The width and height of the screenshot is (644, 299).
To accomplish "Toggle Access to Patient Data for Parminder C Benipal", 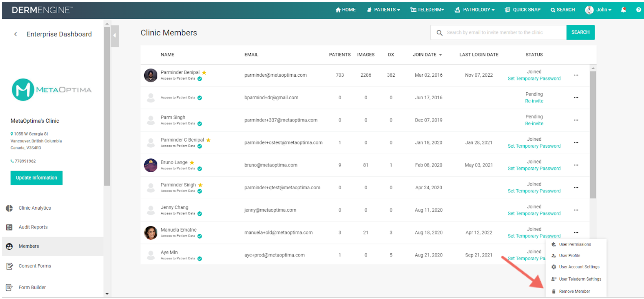I will tap(200, 146).
